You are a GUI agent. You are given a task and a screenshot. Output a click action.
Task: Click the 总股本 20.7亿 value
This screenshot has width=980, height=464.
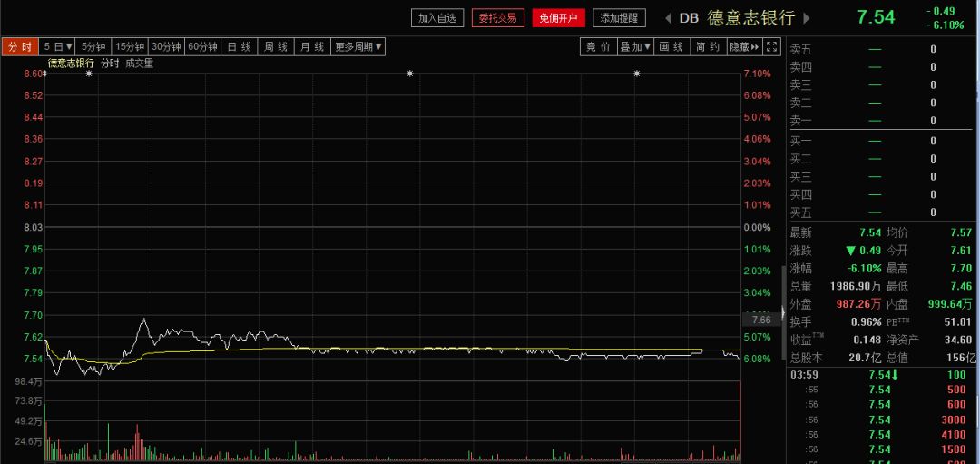coord(865,358)
